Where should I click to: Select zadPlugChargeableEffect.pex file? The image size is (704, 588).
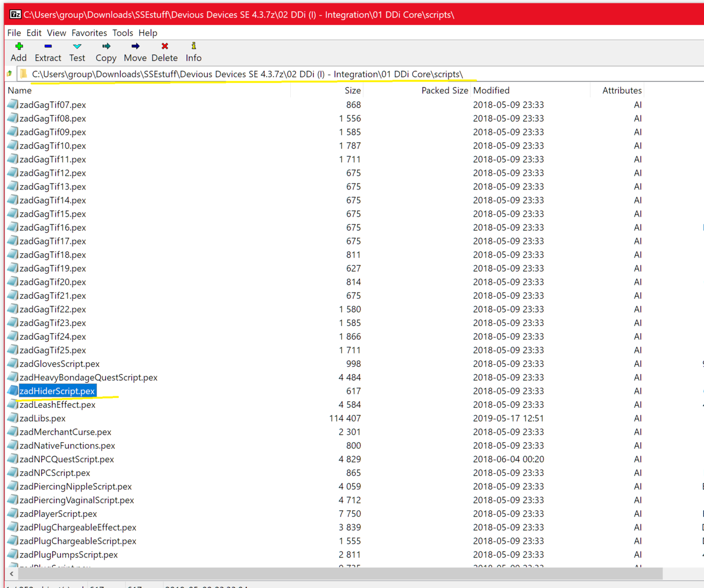point(78,527)
